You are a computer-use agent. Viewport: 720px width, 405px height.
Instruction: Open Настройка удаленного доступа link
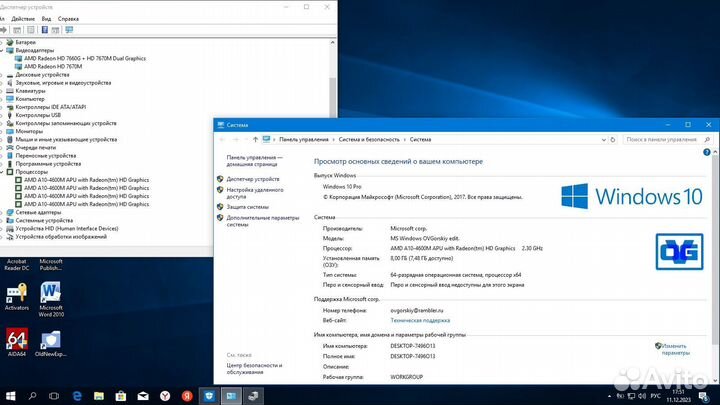tap(255, 193)
